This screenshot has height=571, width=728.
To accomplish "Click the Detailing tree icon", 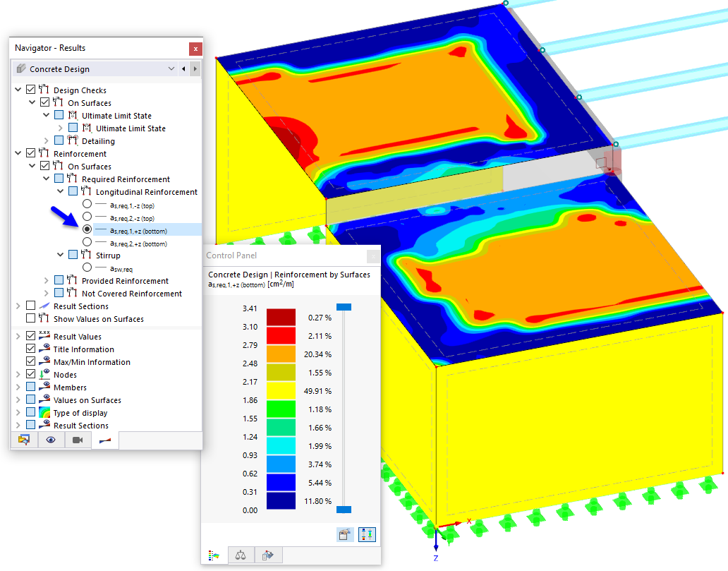I will click(73, 140).
